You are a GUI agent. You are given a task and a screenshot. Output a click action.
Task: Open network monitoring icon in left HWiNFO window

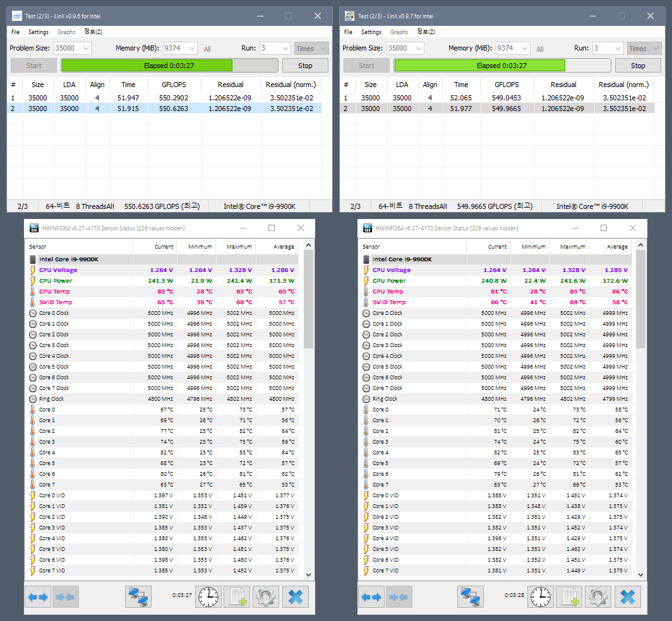coord(138,596)
